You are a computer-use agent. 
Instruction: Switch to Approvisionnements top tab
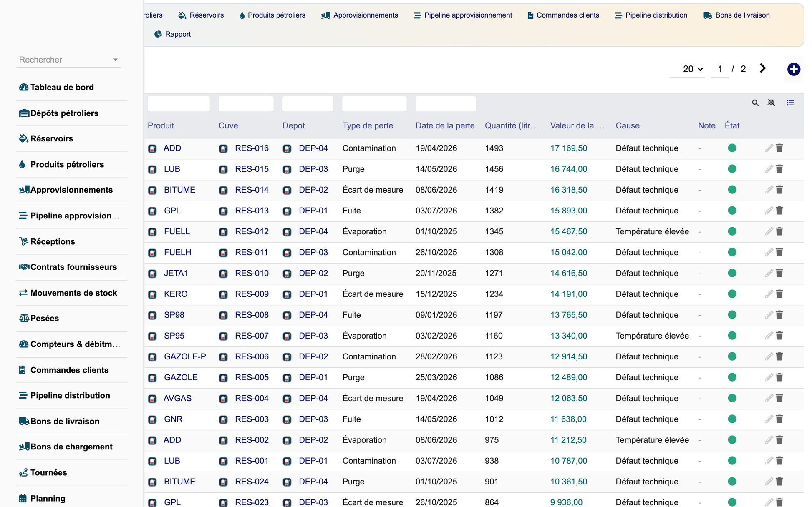point(360,15)
